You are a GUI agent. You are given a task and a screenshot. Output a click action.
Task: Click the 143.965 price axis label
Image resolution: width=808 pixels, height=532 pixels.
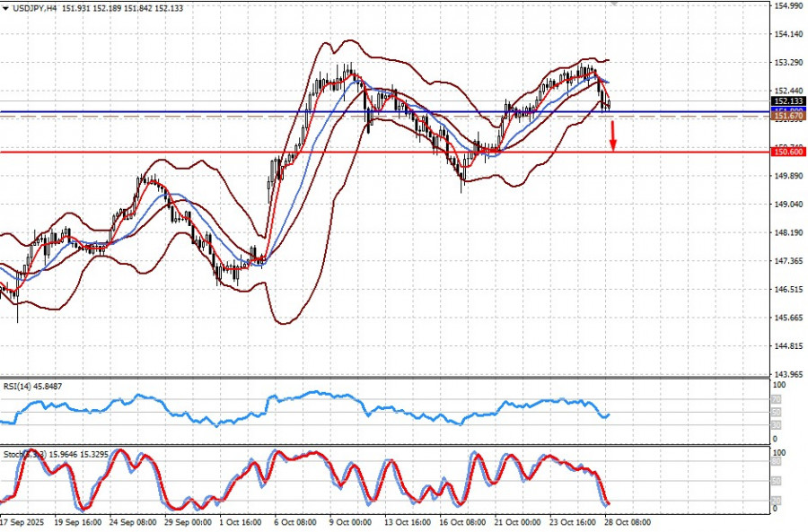pyautogui.click(x=787, y=374)
